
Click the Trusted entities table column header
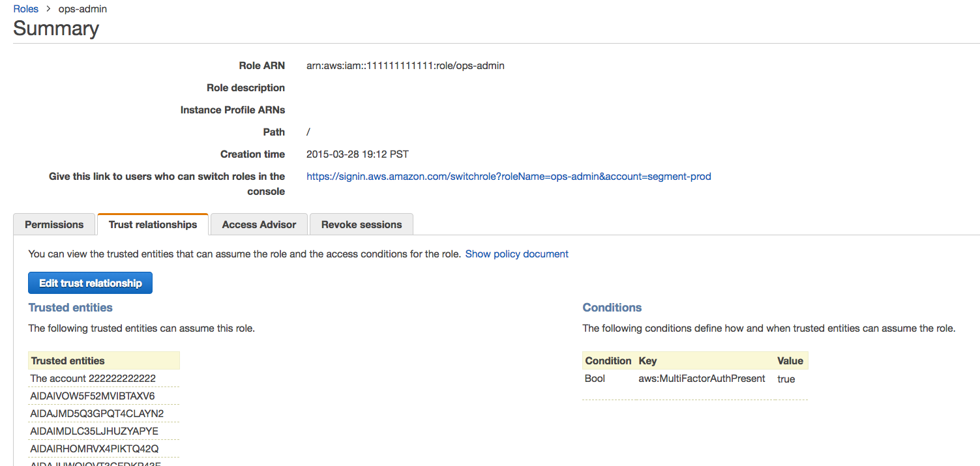tap(68, 360)
